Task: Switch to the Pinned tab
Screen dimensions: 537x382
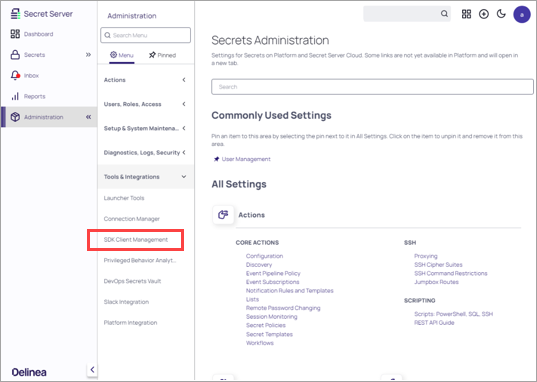Action: 162,55
